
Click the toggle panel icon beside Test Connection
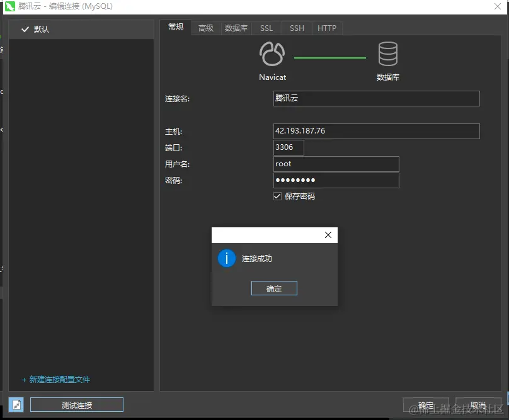tap(16, 405)
